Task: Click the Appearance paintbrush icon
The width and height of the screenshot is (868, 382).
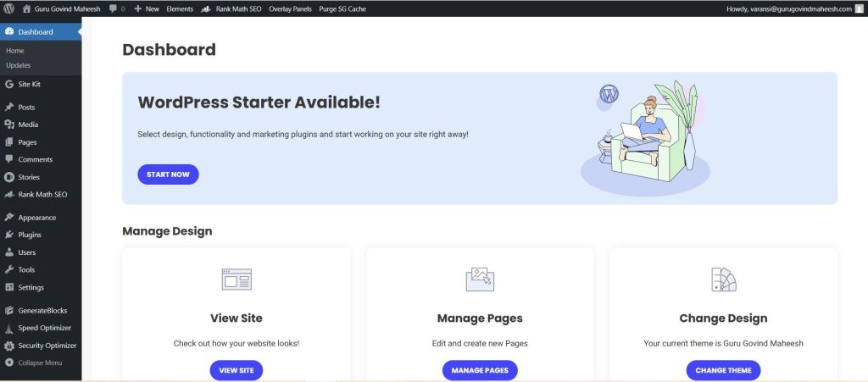Action: coord(8,218)
